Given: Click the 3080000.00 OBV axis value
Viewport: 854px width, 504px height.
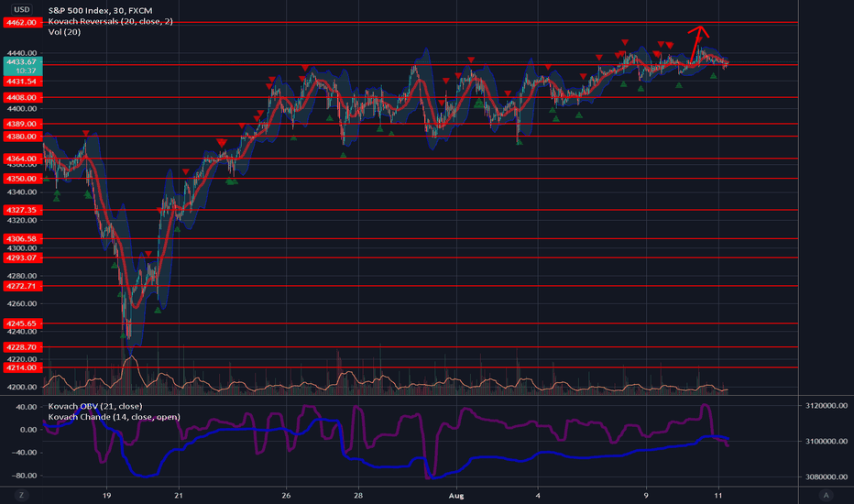Looking at the screenshot, I should [x=827, y=477].
